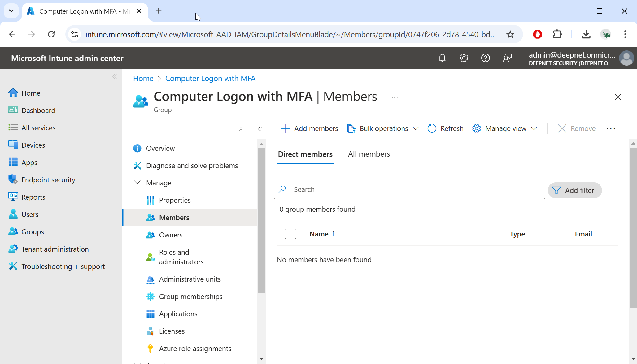Open the notifications bell icon
Screen dimensions: 637x364
point(442,58)
